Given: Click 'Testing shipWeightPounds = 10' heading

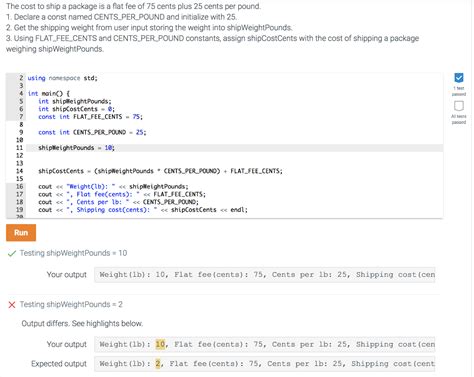Looking at the screenshot, I should 73,253.
